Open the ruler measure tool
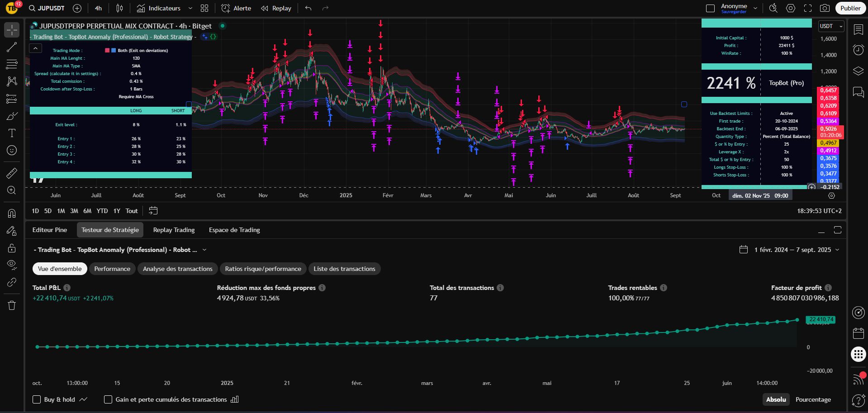 click(12, 173)
